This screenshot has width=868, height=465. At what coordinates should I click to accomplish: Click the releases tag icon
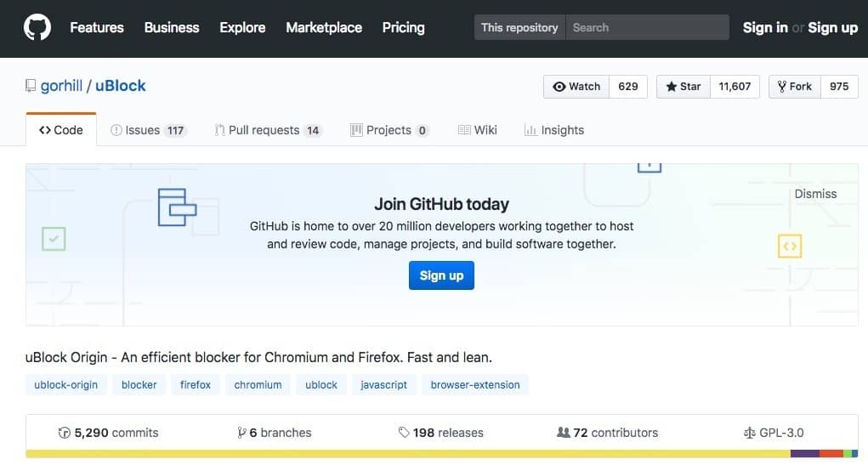(404, 433)
